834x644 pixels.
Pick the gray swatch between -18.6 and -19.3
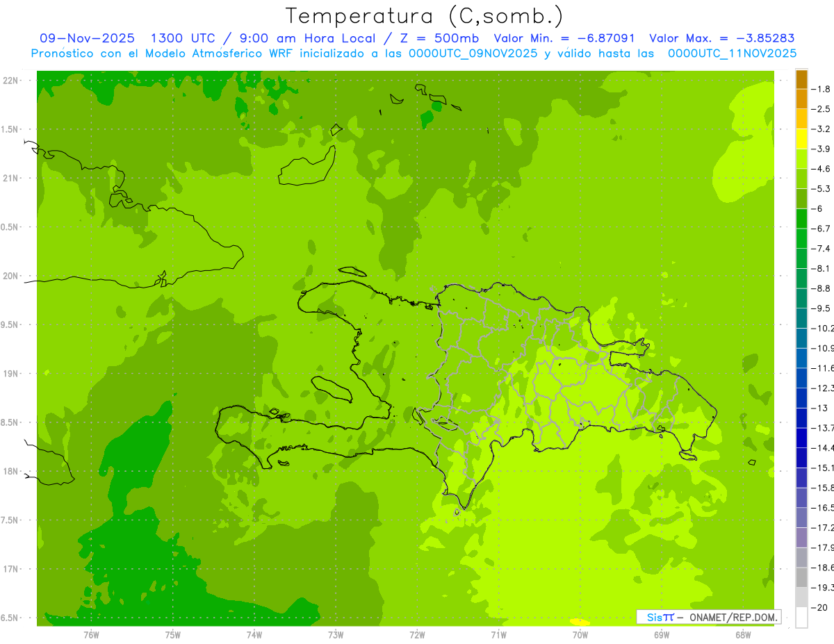pyautogui.click(x=801, y=577)
